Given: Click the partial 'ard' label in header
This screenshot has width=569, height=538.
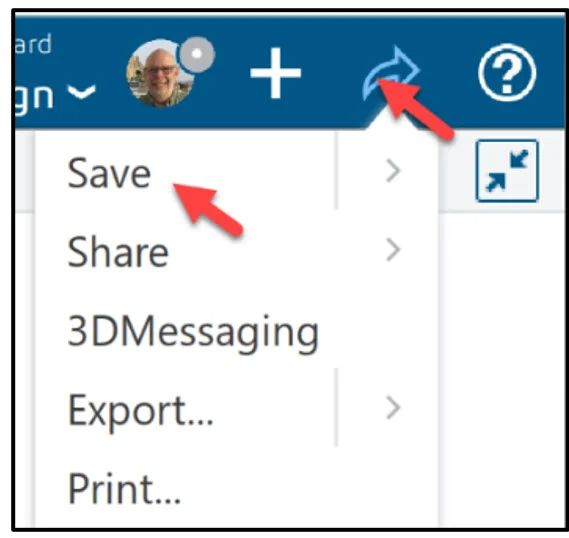Looking at the screenshot, I should click(33, 44).
